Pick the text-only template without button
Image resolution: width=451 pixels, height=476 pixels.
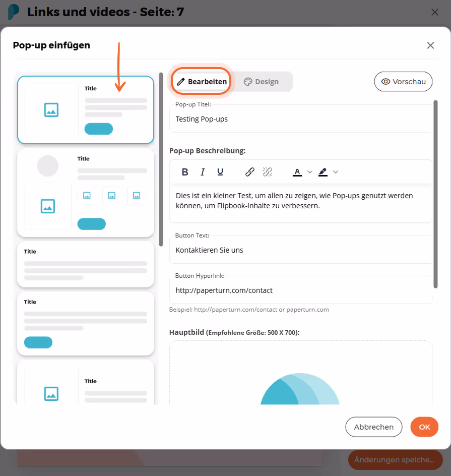point(86,264)
